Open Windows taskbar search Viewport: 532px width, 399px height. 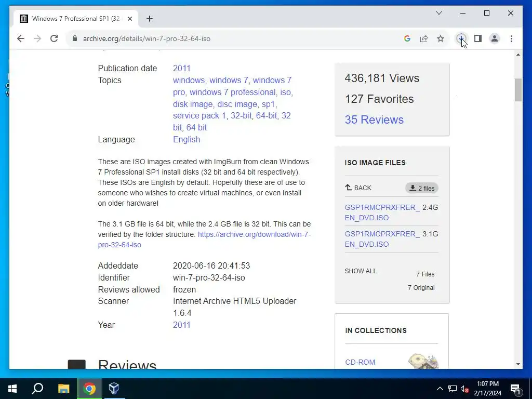tap(37, 389)
